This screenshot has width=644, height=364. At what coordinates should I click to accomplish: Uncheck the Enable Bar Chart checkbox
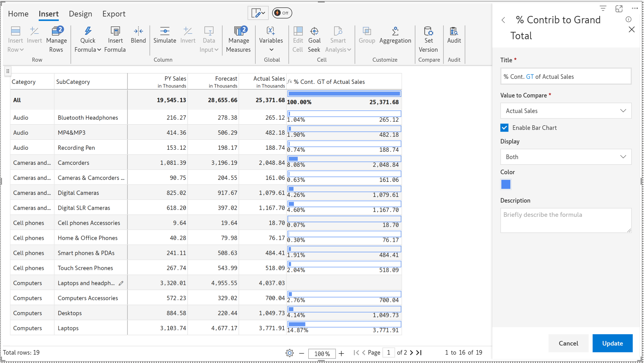(x=504, y=128)
